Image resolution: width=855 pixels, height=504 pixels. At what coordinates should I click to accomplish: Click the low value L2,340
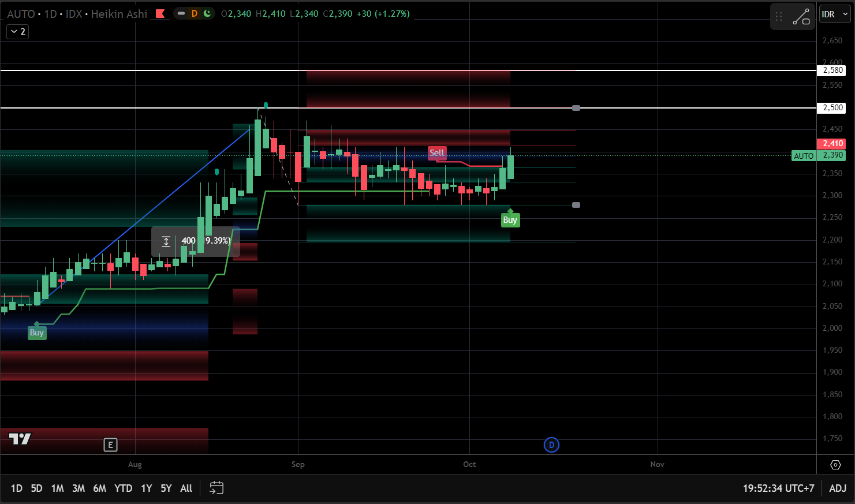pos(303,14)
